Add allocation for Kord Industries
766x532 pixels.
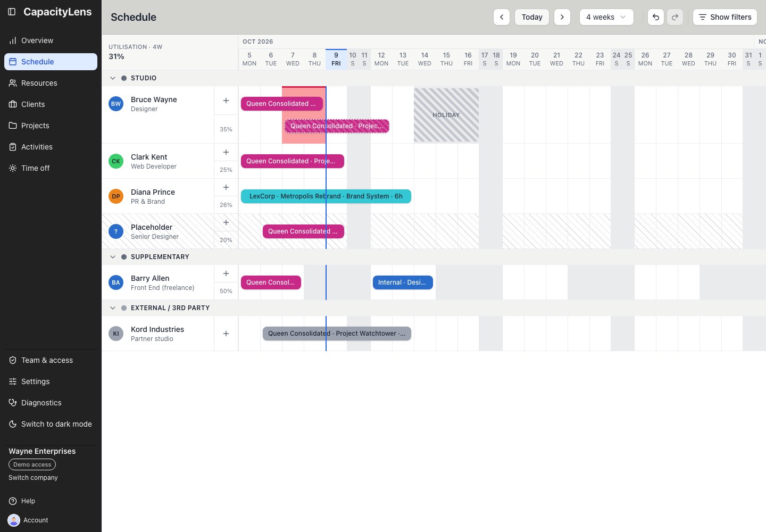click(226, 334)
